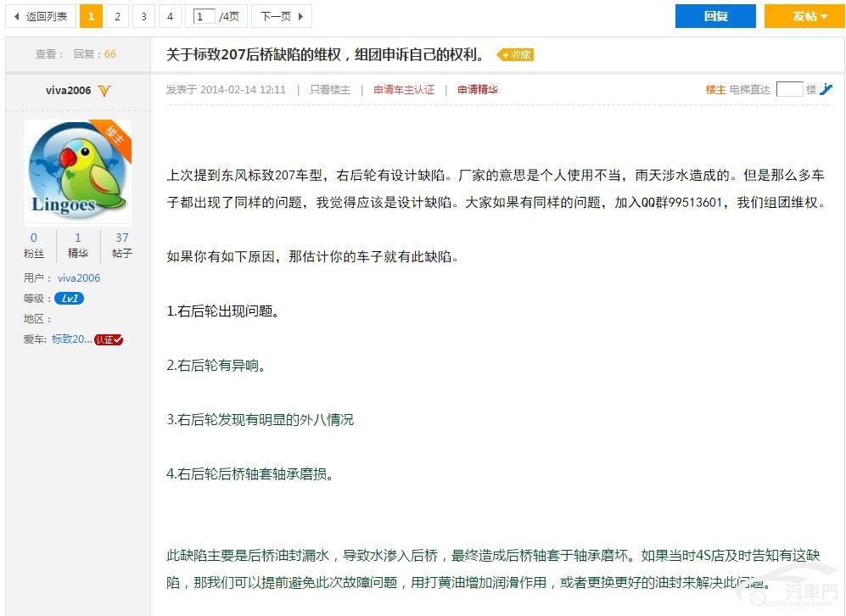The image size is (846, 616).
Task: Click the line 2.右后轮有异响
Action: click(216, 366)
